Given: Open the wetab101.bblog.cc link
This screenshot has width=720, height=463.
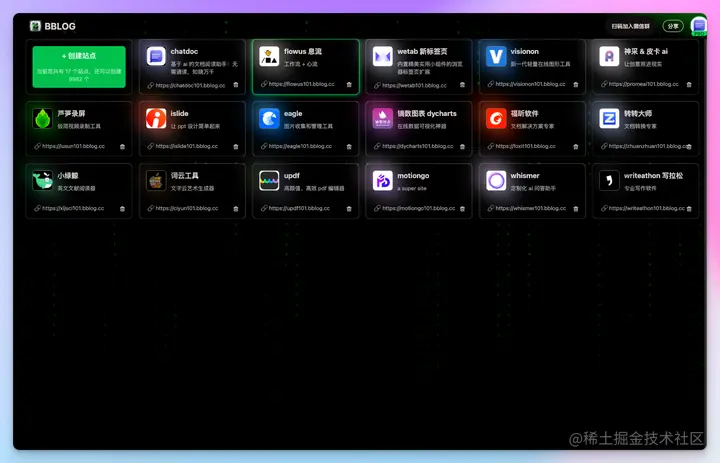Looking at the screenshot, I should [x=414, y=85].
